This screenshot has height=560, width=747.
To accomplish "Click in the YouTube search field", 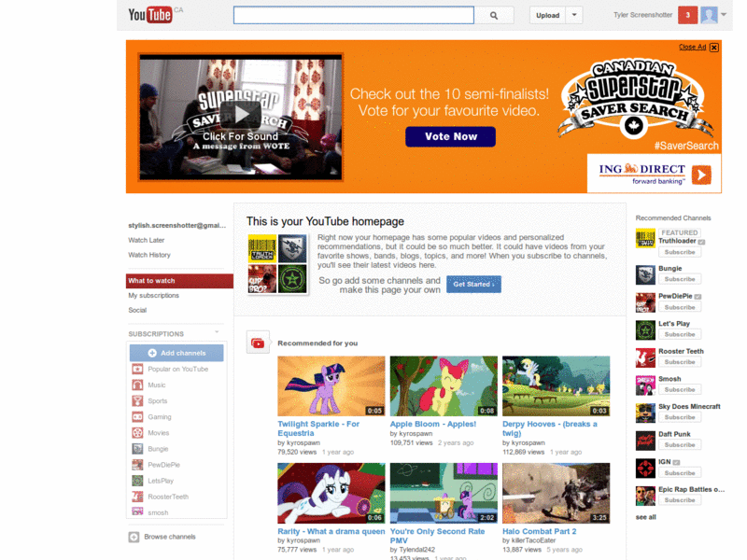I will 354,15.
